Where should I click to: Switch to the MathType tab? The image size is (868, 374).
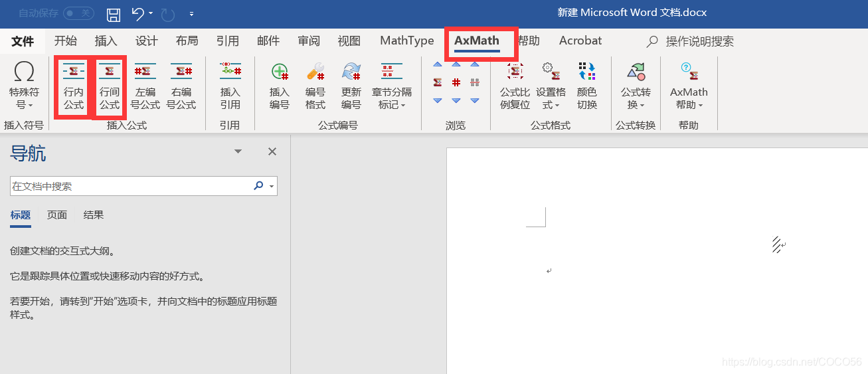coord(407,41)
